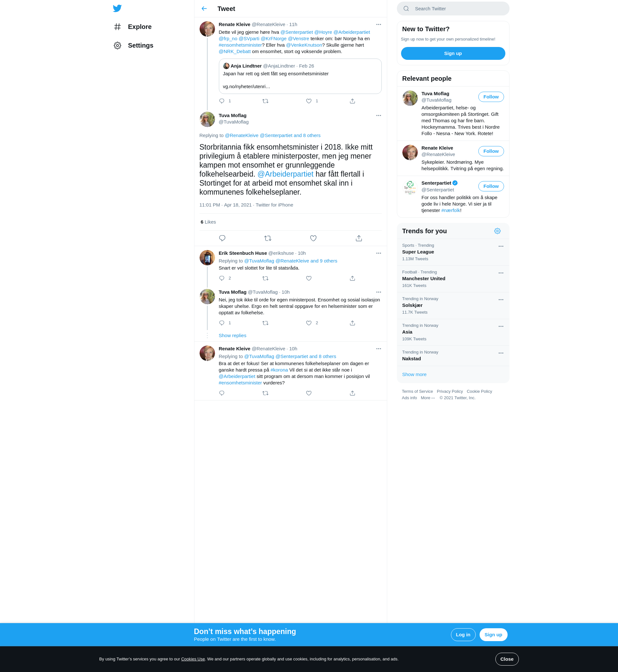
Task: Open Erik Steenbuch Huse's profile picture
Action: (x=207, y=258)
